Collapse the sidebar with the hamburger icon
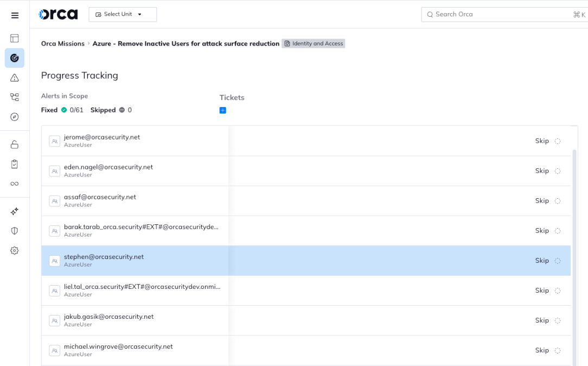 (14, 15)
